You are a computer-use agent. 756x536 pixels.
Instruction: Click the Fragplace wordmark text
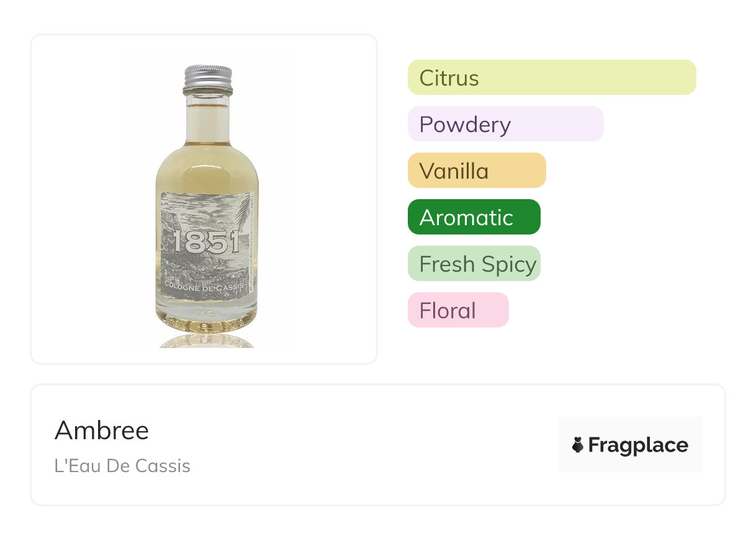(x=638, y=445)
